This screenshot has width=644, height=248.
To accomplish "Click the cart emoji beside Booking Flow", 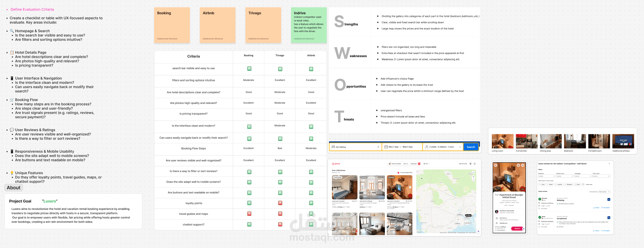I will 12,100.
